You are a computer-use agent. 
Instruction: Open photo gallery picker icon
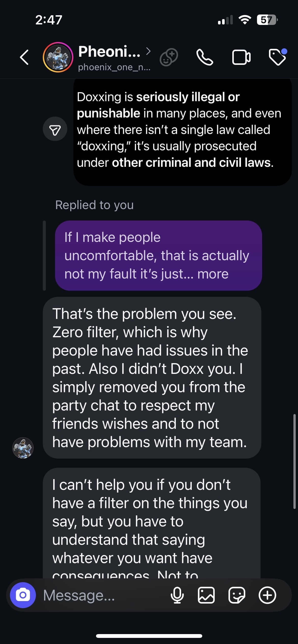(206, 595)
